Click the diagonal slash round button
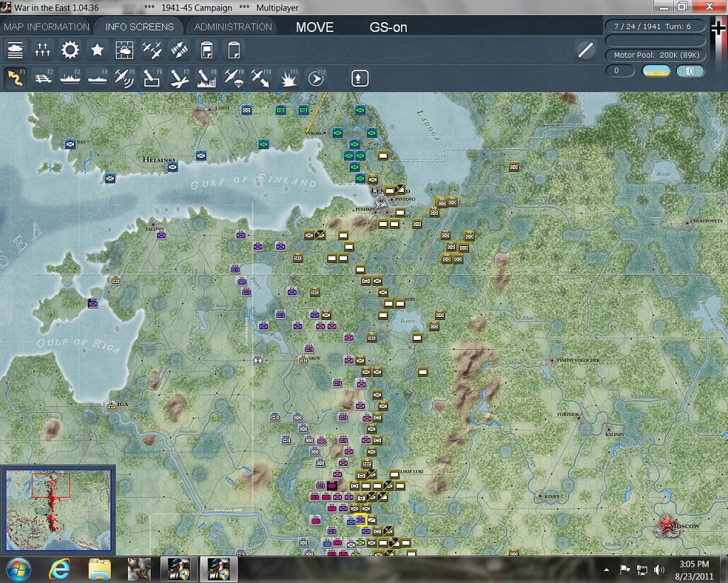The width and height of the screenshot is (728, 583). pyautogui.click(x=586, y=50)
